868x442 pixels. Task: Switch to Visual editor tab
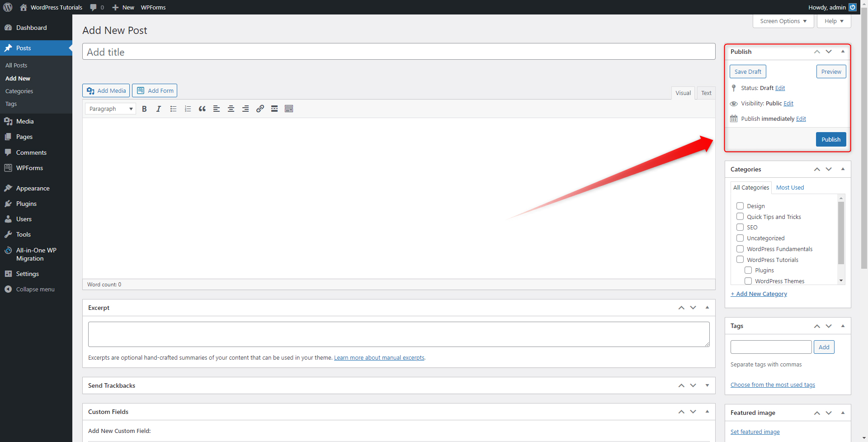(x=683, y=93)
